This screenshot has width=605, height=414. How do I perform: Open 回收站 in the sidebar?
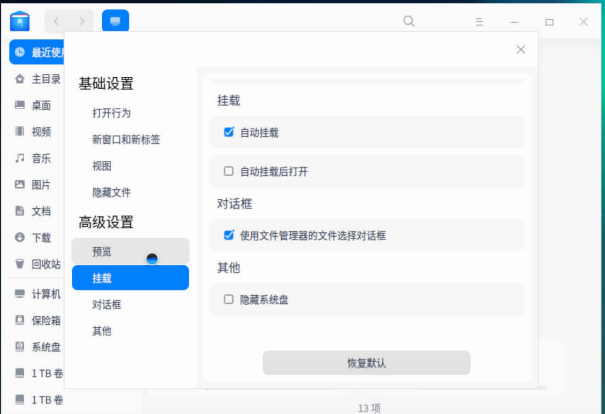pyautogui.click(x=46, y=264)
